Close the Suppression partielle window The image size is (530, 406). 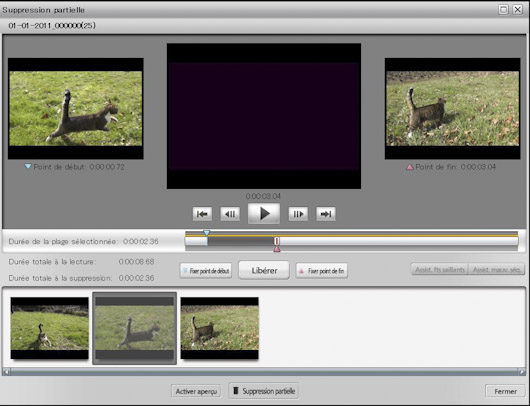click(x=517, y=9)
